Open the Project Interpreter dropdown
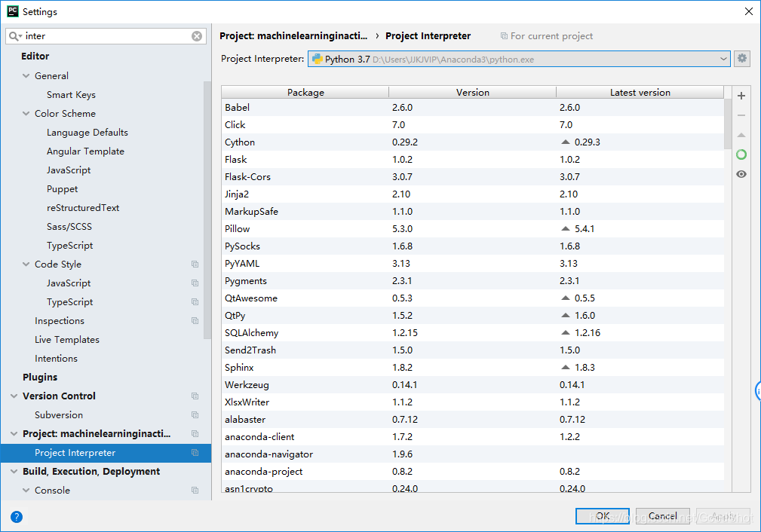This screenshot has height=532, width=761. pos(519,60)
